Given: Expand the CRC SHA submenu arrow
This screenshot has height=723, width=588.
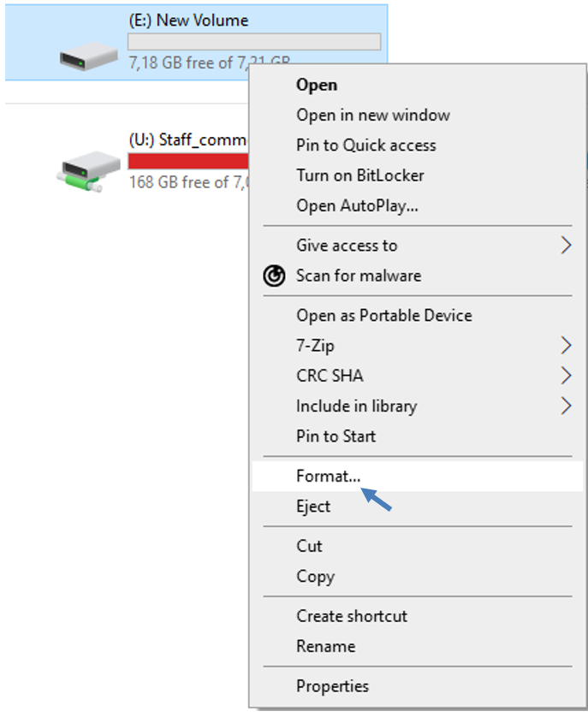Looking at the screenshot, I should pyautogui.click(x=566, y=376).
